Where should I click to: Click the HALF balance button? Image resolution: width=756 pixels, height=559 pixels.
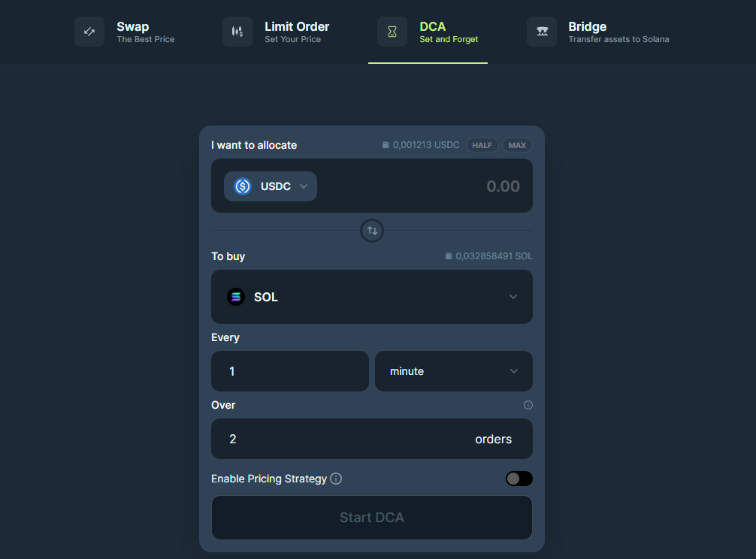(x=482, y=145)
